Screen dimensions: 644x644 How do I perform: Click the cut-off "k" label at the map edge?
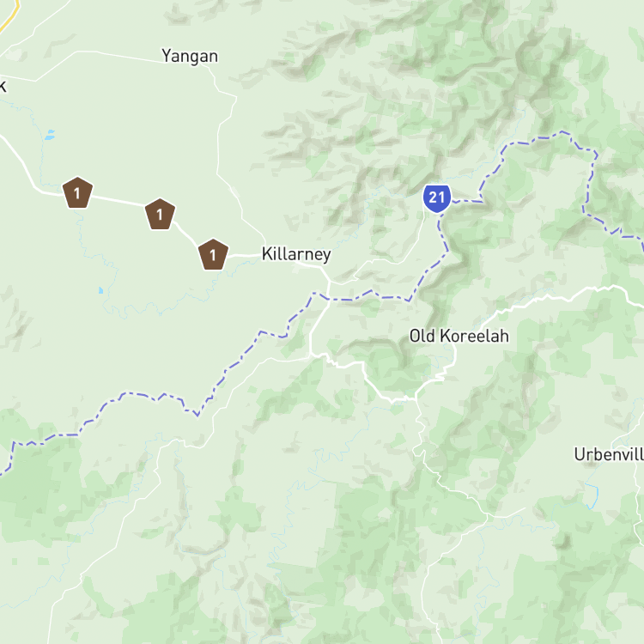coord(3,86)
